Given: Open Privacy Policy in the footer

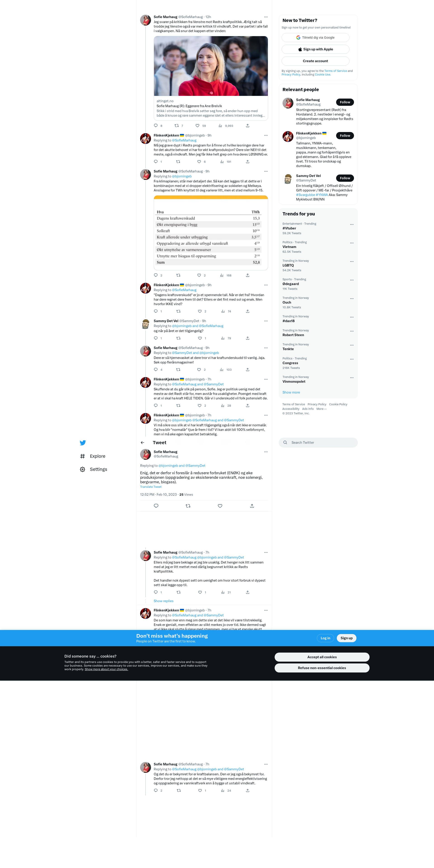Looking at the screenshot, I should coord(317,404).
